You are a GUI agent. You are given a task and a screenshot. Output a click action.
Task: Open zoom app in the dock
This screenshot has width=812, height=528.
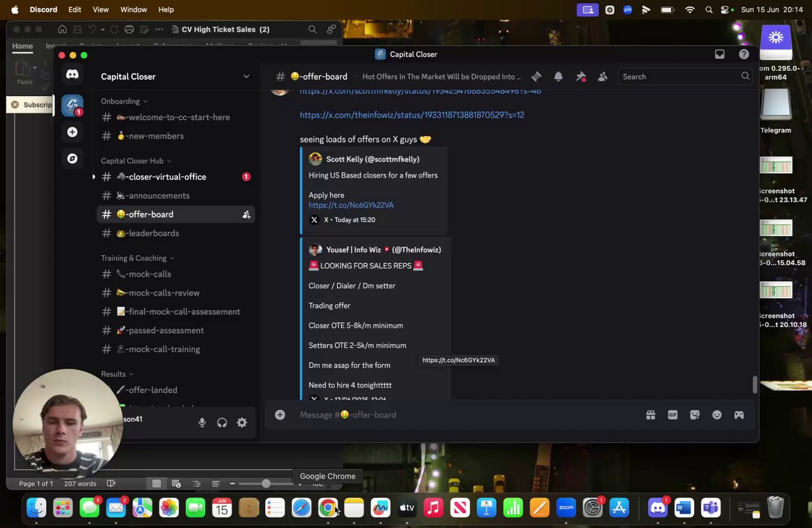(x=566, y=508)
